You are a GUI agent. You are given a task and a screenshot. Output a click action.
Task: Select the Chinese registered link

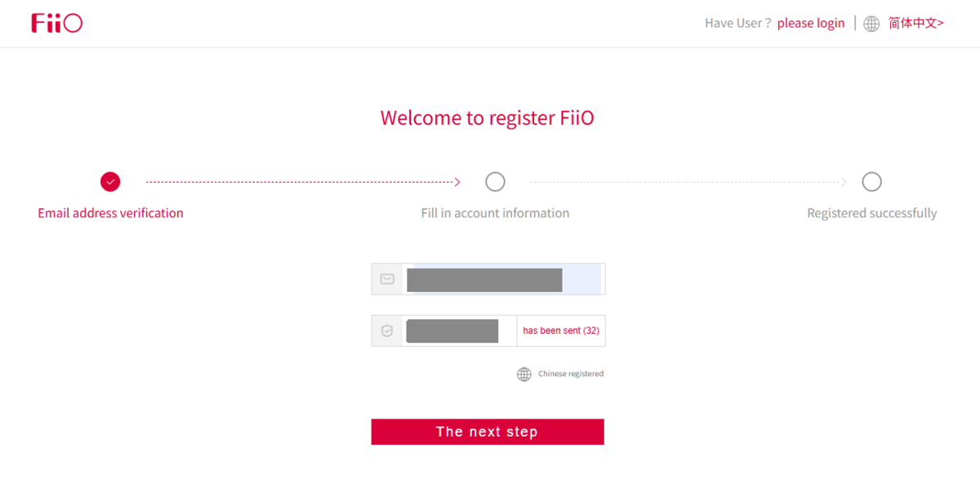point(571,374)
